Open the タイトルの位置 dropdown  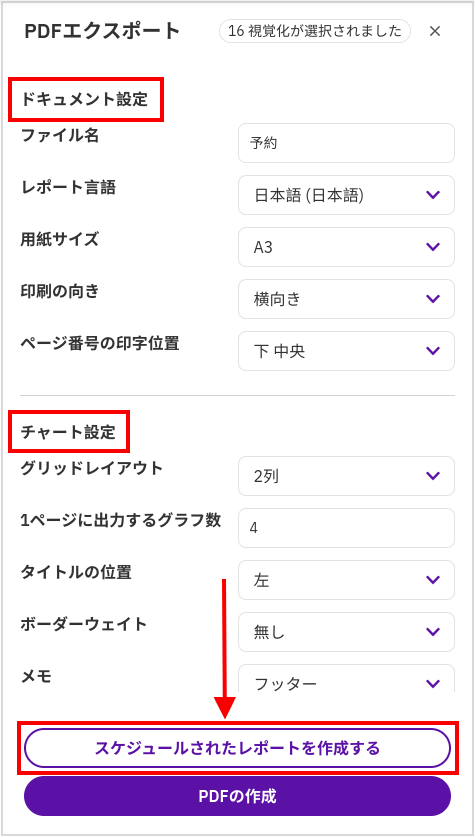(x=346, y=580)
